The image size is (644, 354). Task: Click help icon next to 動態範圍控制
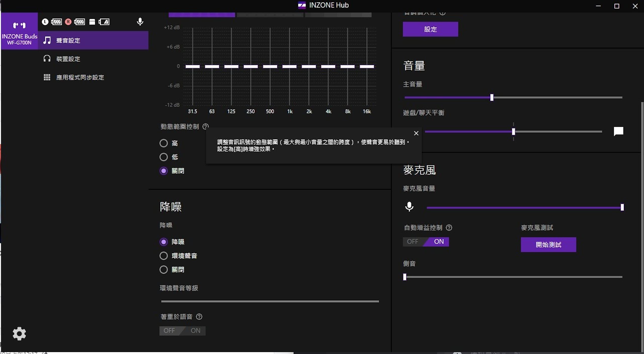pyautogui.click(x=206, y=126)
